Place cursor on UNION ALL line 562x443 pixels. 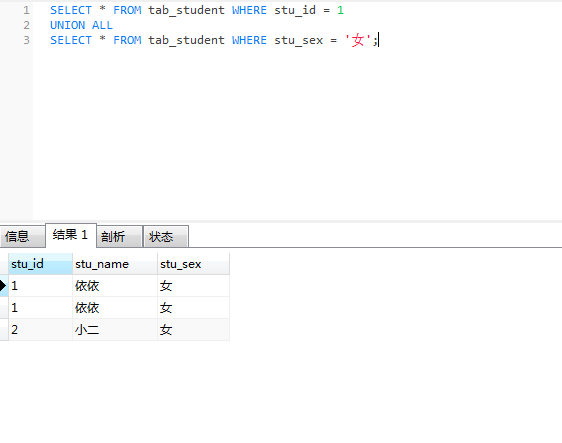coord(81,25)
